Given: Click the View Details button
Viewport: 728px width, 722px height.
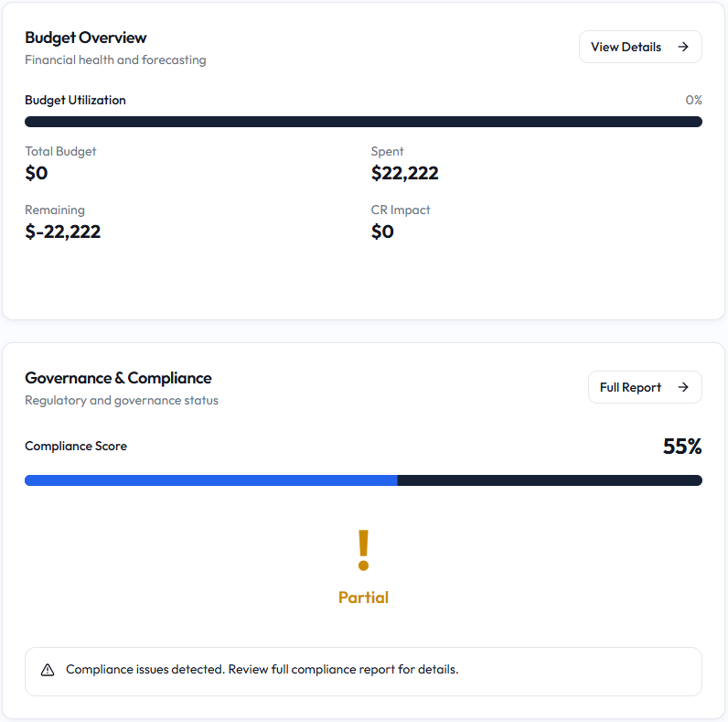Looking at the screenshot, I should 640,47.
